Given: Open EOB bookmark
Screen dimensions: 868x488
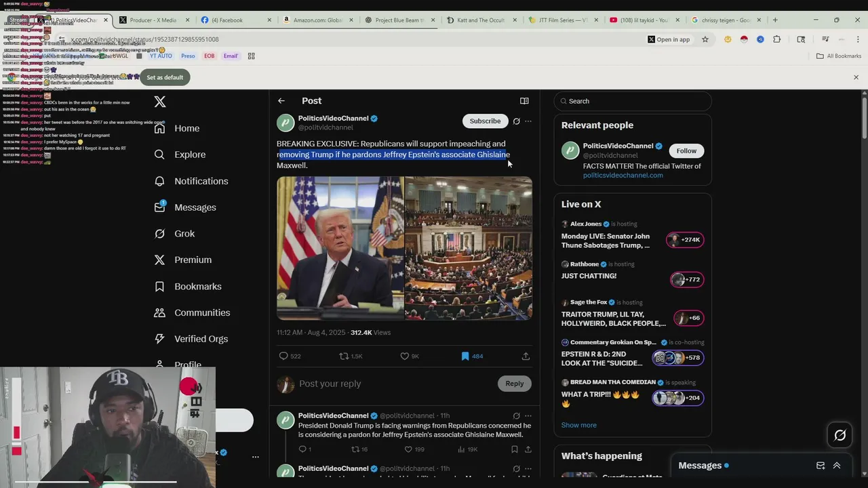Looking at the screenshot, I should [x=209, y=56].
